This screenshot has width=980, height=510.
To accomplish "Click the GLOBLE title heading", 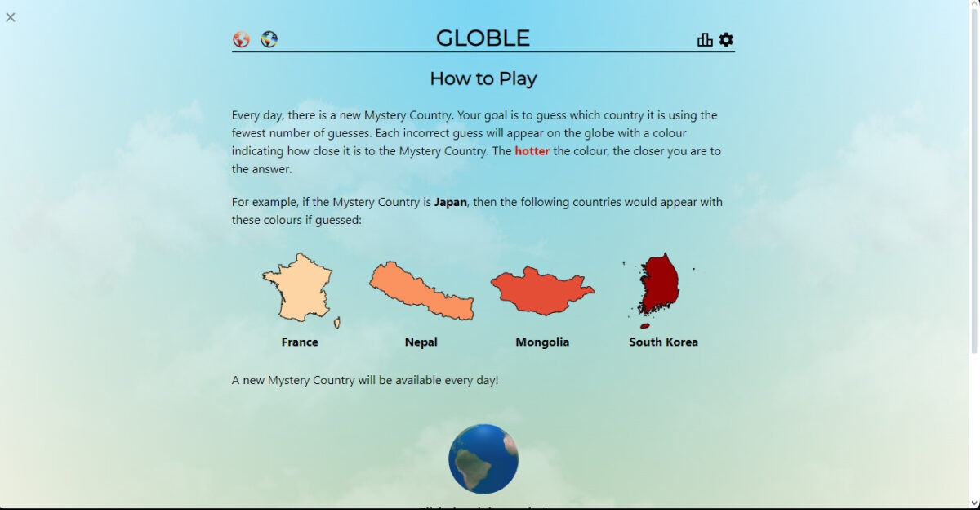I will (483, 38).
